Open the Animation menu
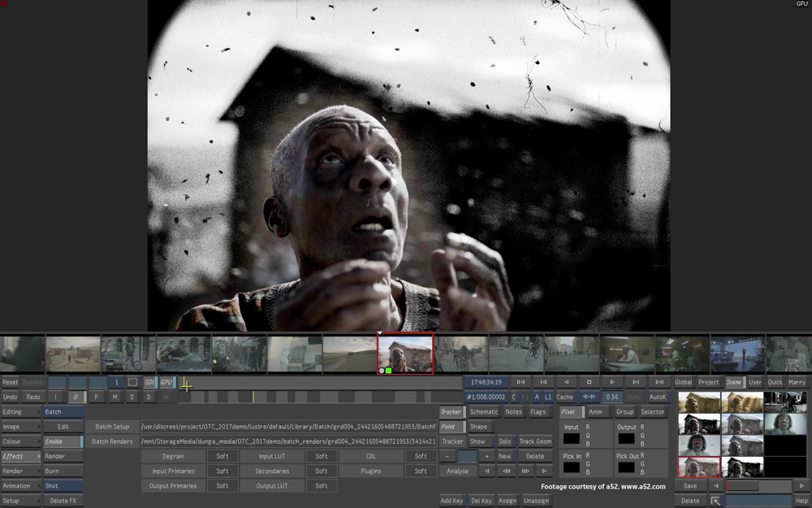Screen dimensions: 812x508 click(x=20, y=486)
